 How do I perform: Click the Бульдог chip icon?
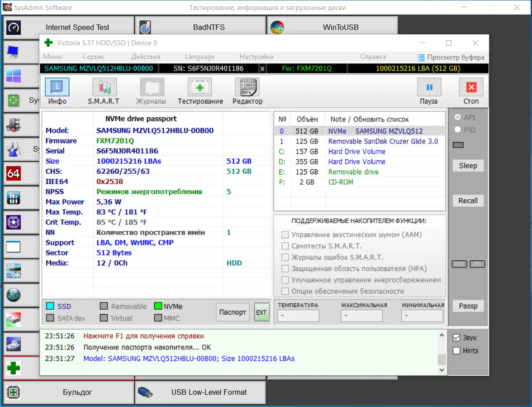point(14,393)
